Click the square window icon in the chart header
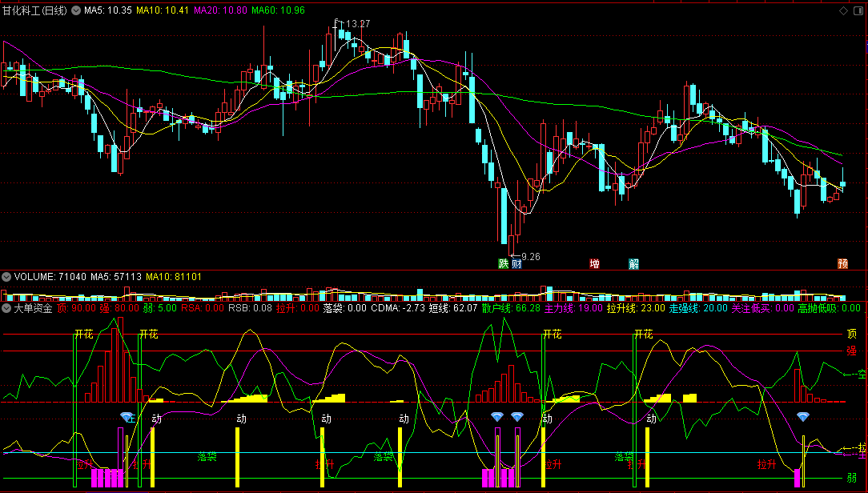 point(858,10)
